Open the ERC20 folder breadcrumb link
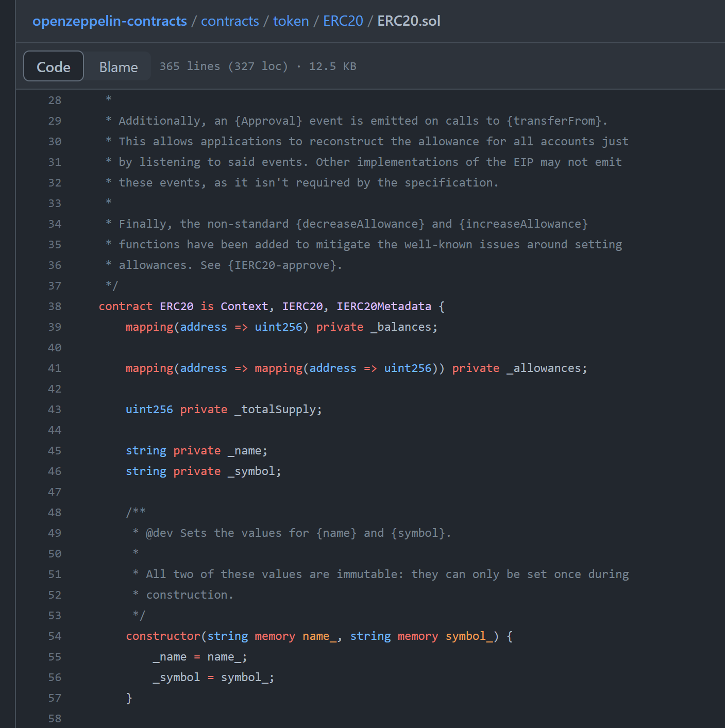725x728 pixels. click(x=343, y=21)
